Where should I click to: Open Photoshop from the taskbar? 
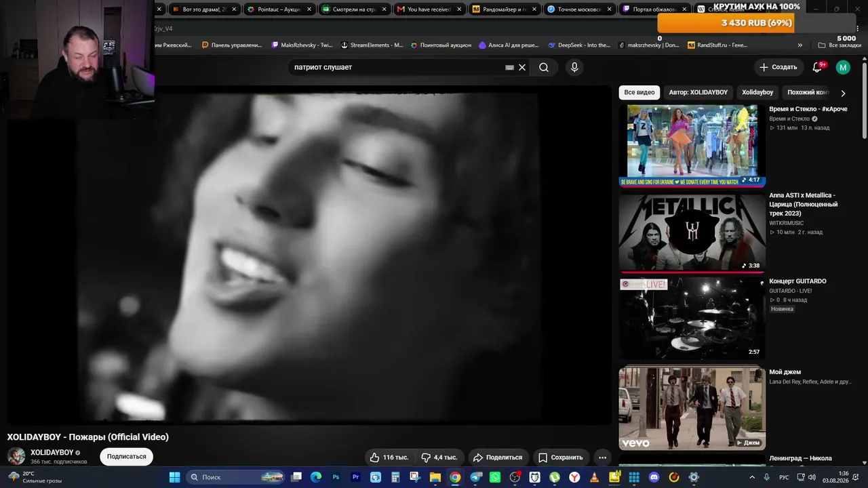(x=336, y=477)
